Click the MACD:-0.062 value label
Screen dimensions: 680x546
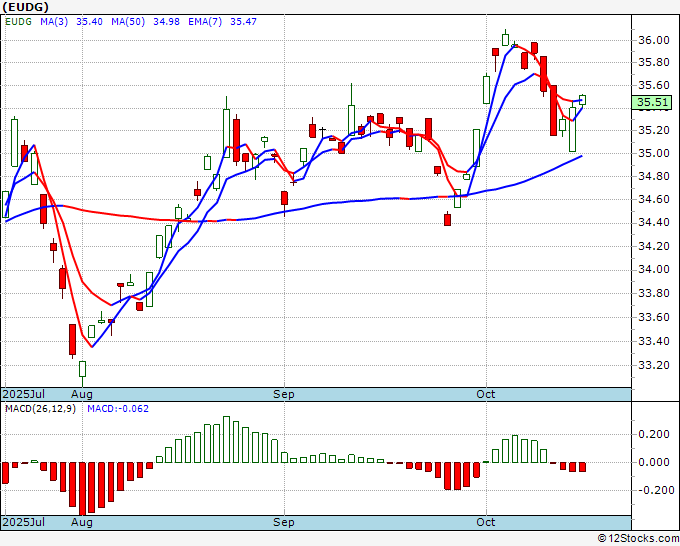118,409
